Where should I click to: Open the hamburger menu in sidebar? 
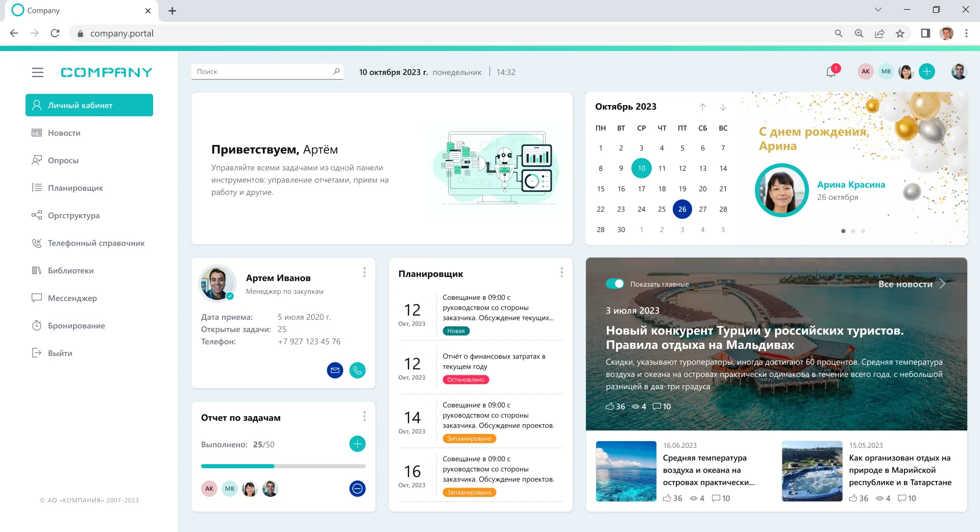38,72
